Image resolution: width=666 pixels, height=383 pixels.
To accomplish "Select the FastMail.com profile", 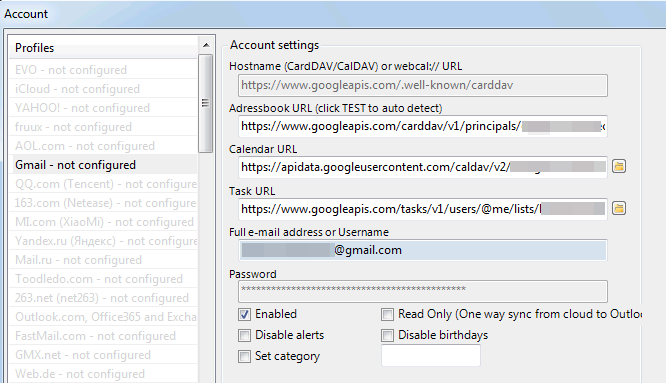I will tap(103, 336).
